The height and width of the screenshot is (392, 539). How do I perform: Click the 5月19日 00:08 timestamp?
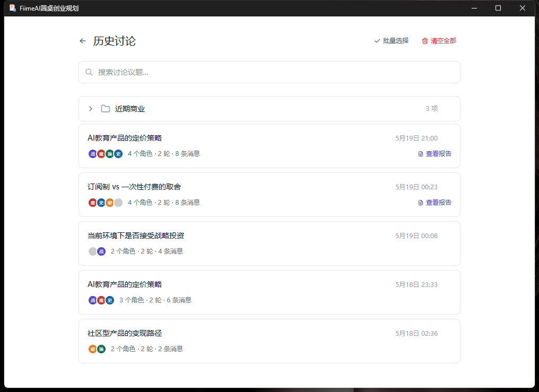click(416, 236)
